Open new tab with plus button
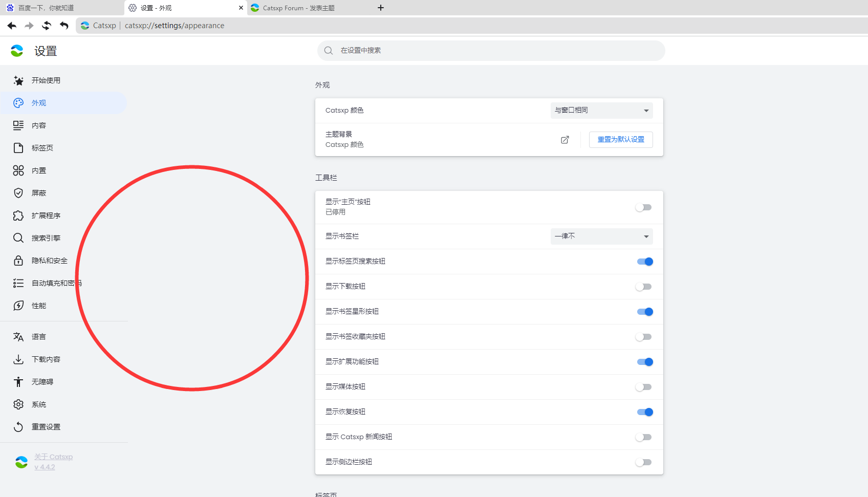Image resolution: width=868 pixels, height=497 pixels. (381, 8)
